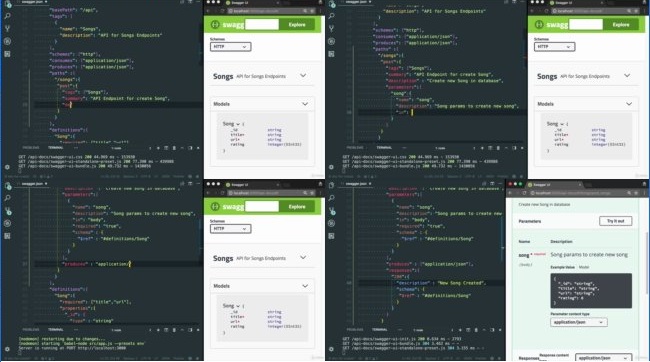This screenshot has height=362, width=650.
Task: Open Schemes HTTP dropdown in bottom-left browser
Action: (230, 228)
